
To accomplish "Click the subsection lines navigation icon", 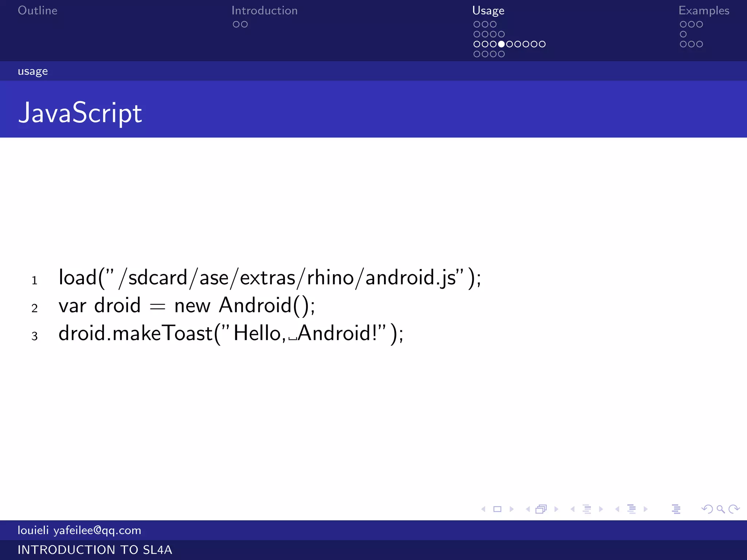I will pyautogui.click(x=587, y=509).
